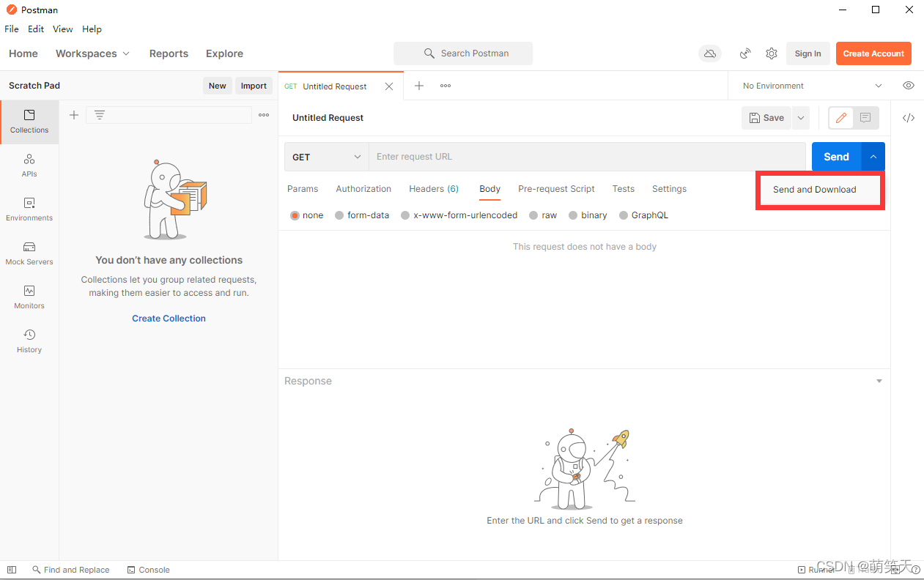Open the APIs sidebar panel
Image resolution: width=924 pixels, height=580 pixels.
pyautogui.click(x=29, y=166)
